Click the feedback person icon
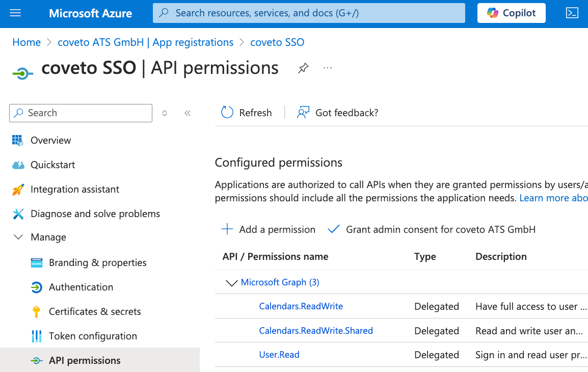This screenshot has width=588, height=372. point(303,112)
